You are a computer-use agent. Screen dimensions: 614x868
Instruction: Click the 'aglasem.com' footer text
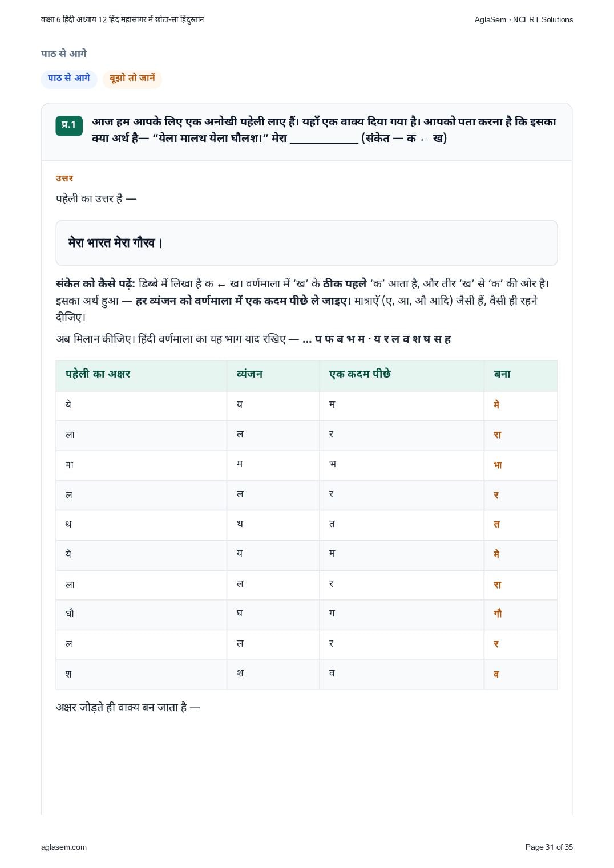[x=64, y=847]
